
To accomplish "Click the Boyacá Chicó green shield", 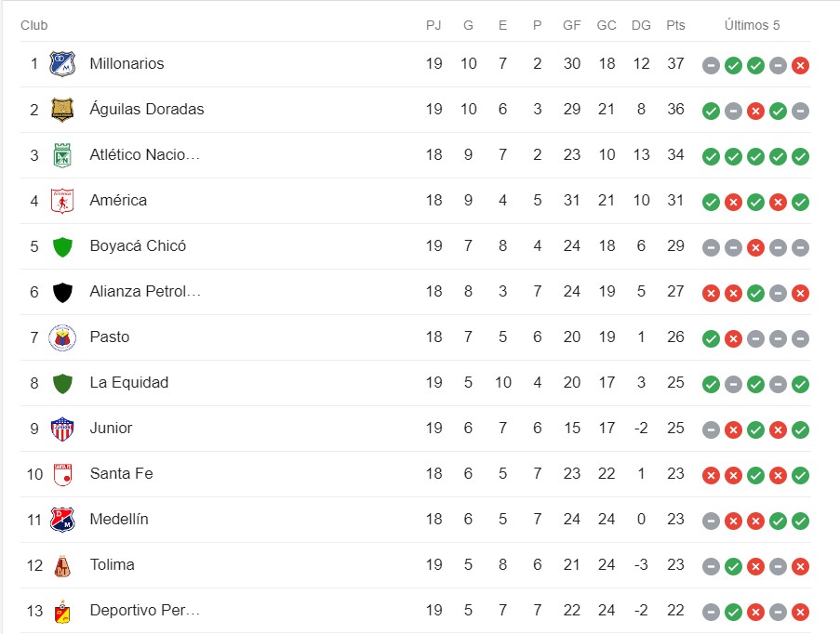I will pyautogui.click(x=62, y=246).
